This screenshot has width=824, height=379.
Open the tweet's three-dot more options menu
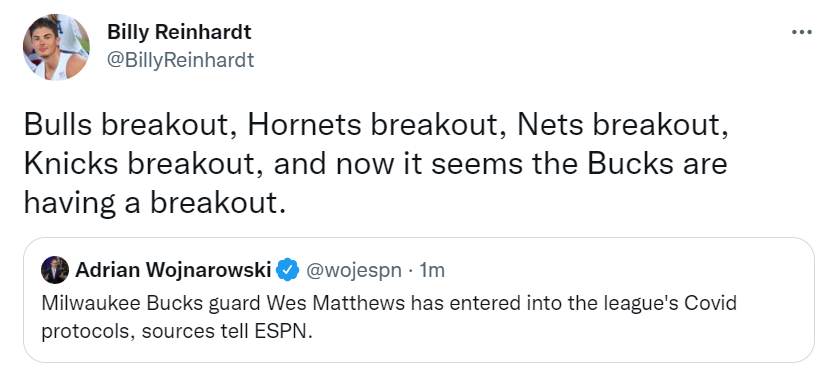coord(801,33)
